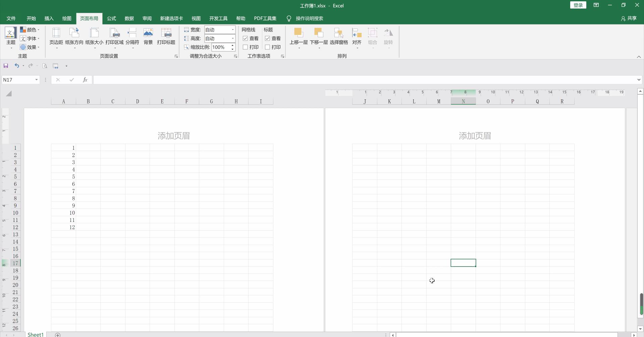Open theme Effects (效果) dropdown
The image size is (644, 337).
pos(30,47)
